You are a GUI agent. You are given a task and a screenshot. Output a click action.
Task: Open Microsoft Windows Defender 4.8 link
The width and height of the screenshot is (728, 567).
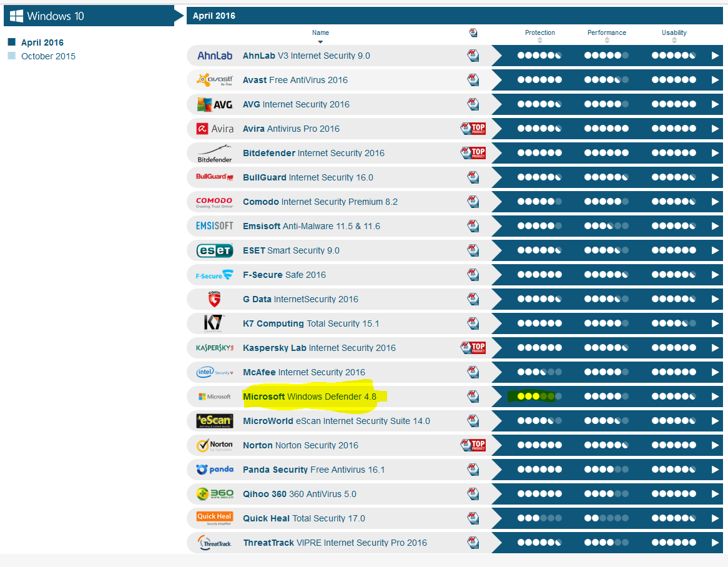click(x=310, y=397)
